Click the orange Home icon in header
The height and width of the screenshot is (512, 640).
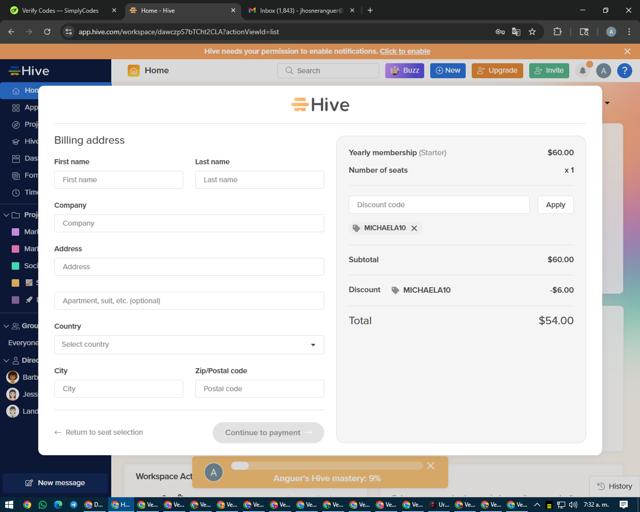pos(133,71)
